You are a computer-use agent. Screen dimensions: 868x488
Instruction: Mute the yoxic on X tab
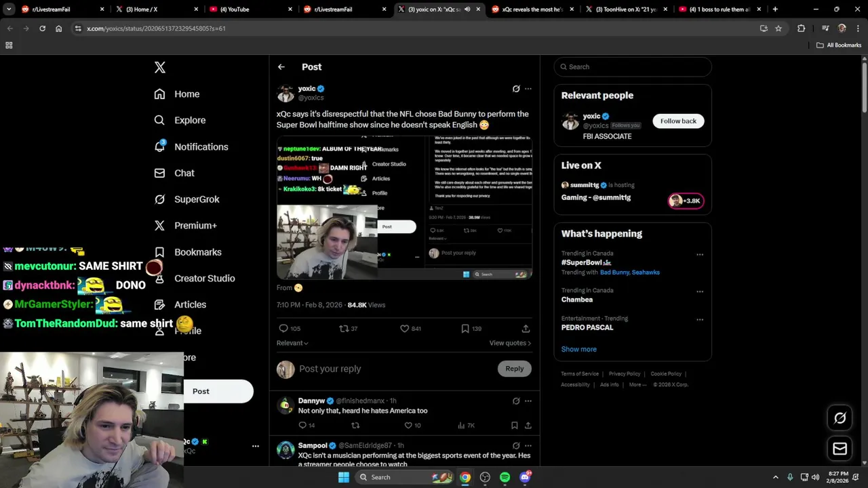[467, 9]
